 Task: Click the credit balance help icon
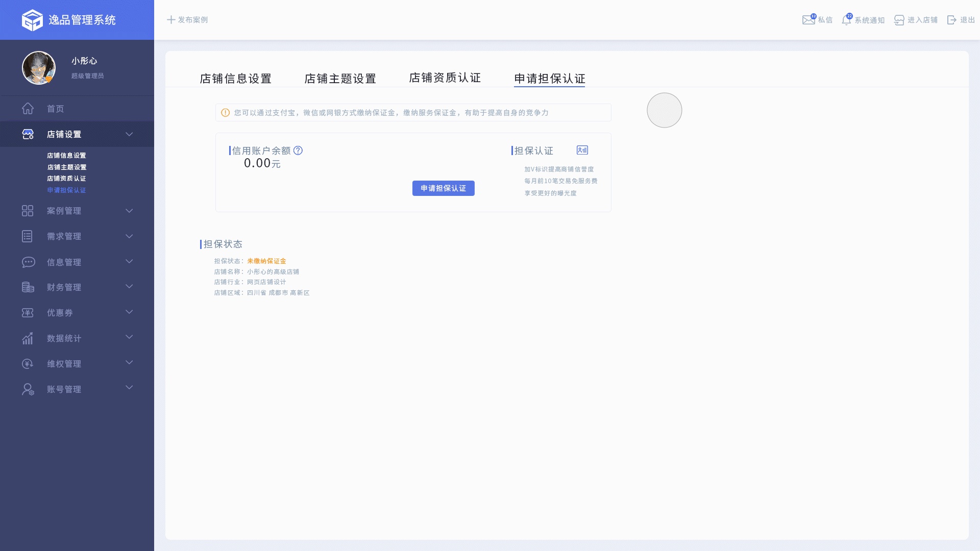tap(298, 151)
